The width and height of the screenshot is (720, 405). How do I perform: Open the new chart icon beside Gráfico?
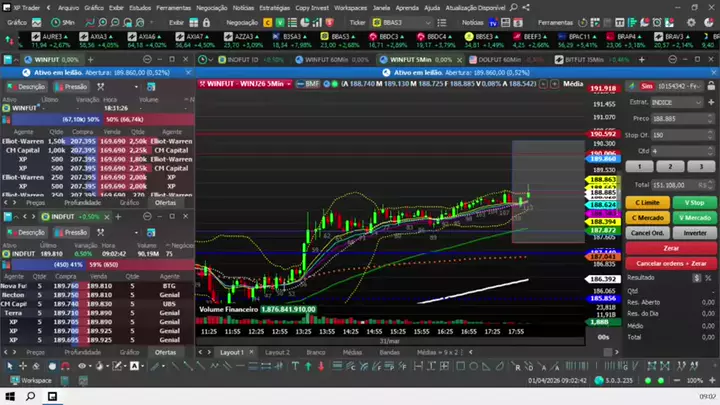click(36, 22)
